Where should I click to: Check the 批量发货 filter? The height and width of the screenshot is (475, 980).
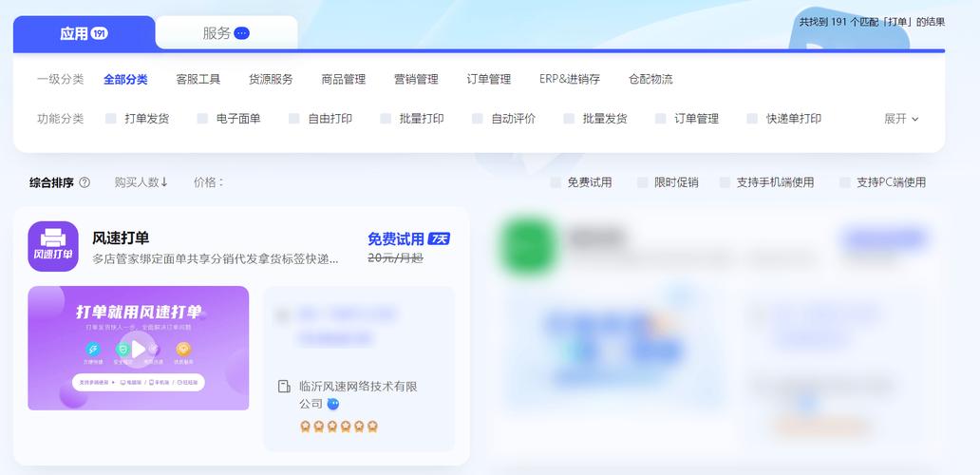pos(569,119)
